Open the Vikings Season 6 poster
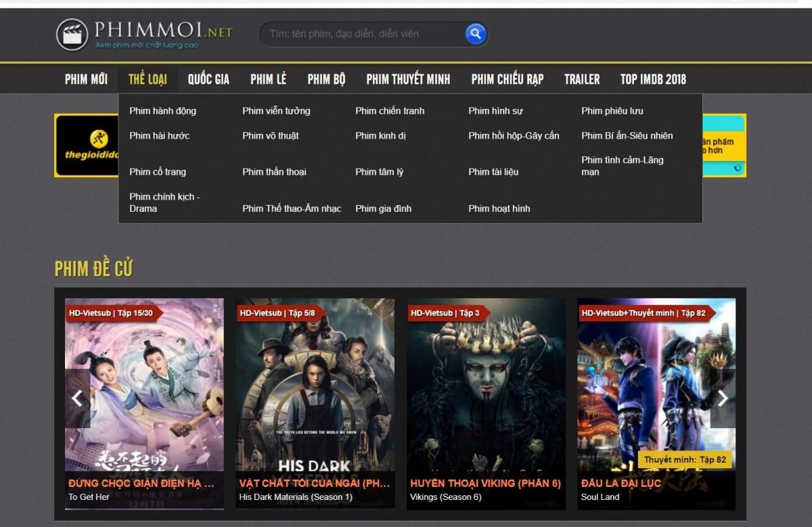812x527 pixels. tap(486, 392)
